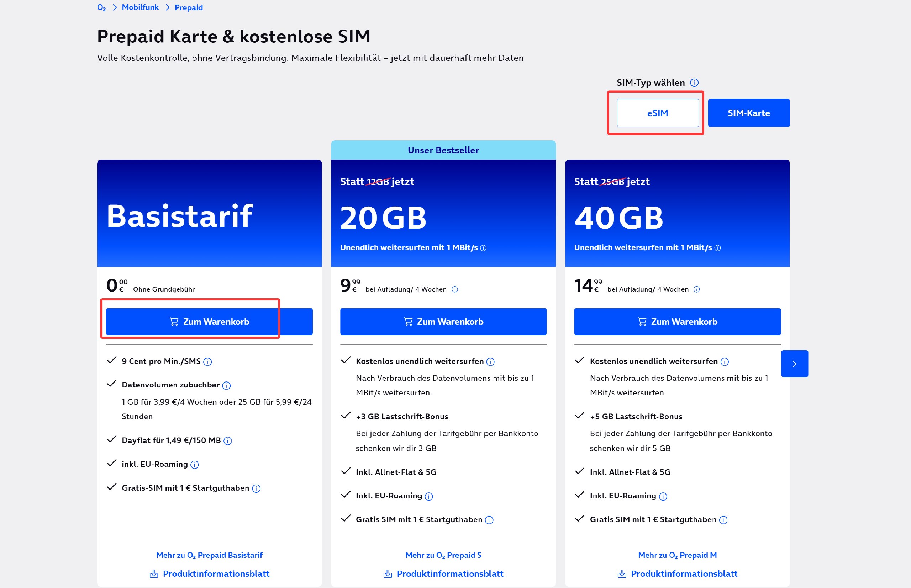The image size is (911, 588).
Task: Show info for 20 GB Unendlich weitersurfen
Action: click(x=483, y=248)
